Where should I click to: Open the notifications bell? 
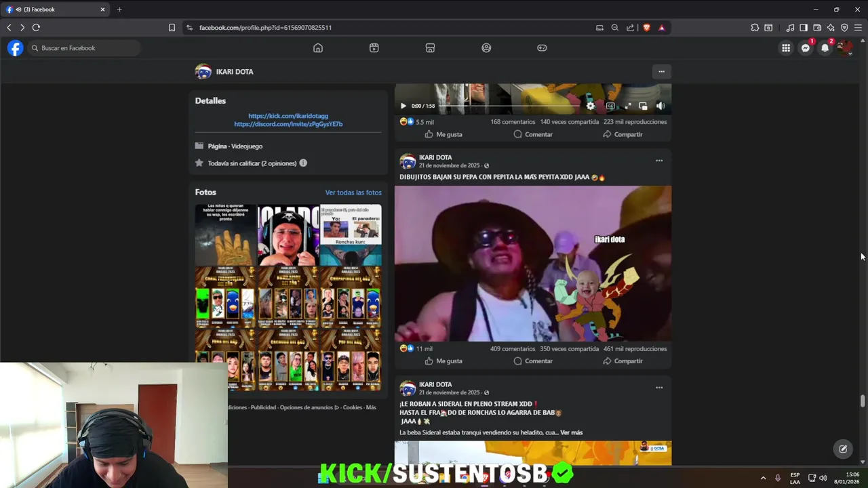click(x=825, y=48)
